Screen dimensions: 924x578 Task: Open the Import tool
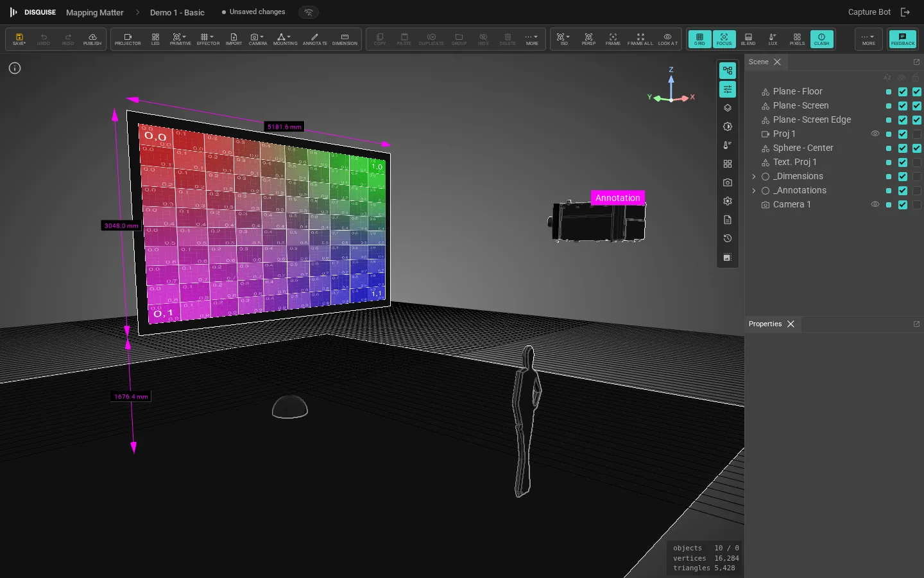(234, 39)
